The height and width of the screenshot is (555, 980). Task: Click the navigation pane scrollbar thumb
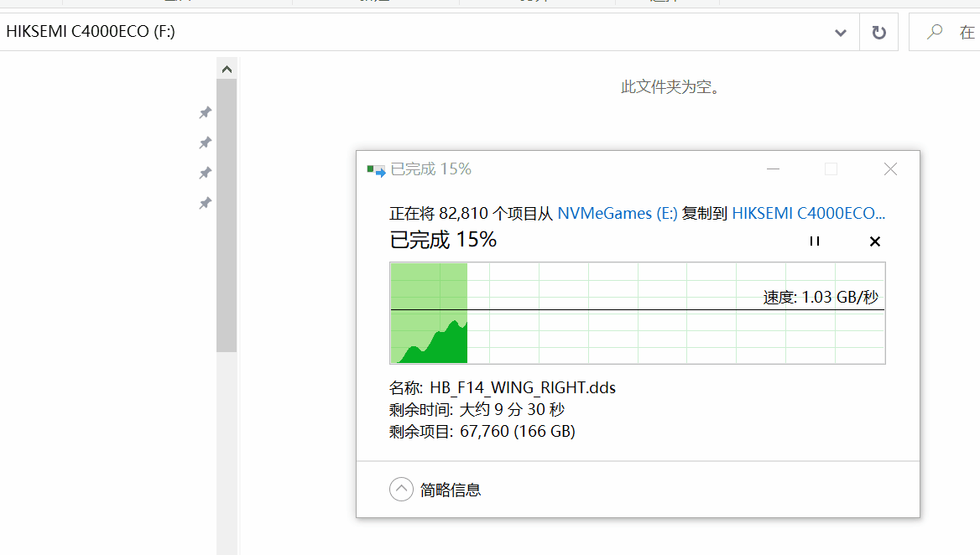coord(227,215)
